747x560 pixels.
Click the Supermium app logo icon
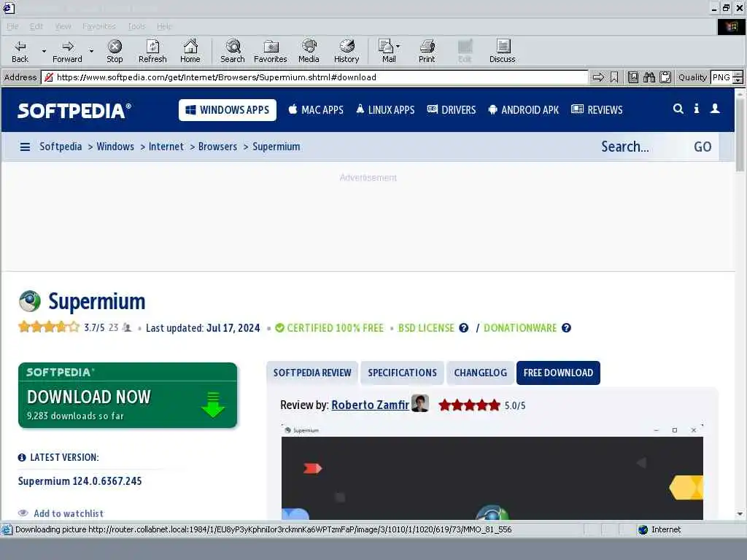point(29,301)
